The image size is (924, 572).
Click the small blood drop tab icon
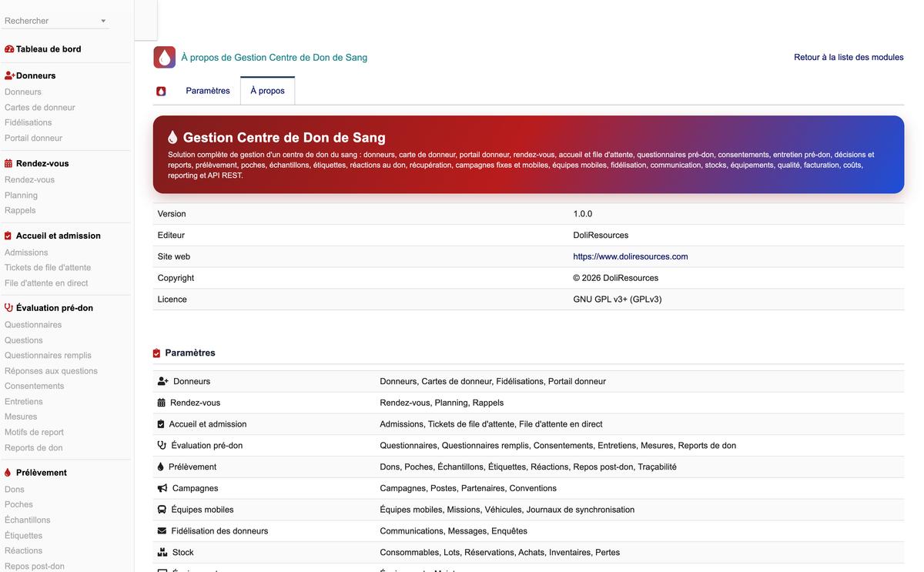click(161, 91)
